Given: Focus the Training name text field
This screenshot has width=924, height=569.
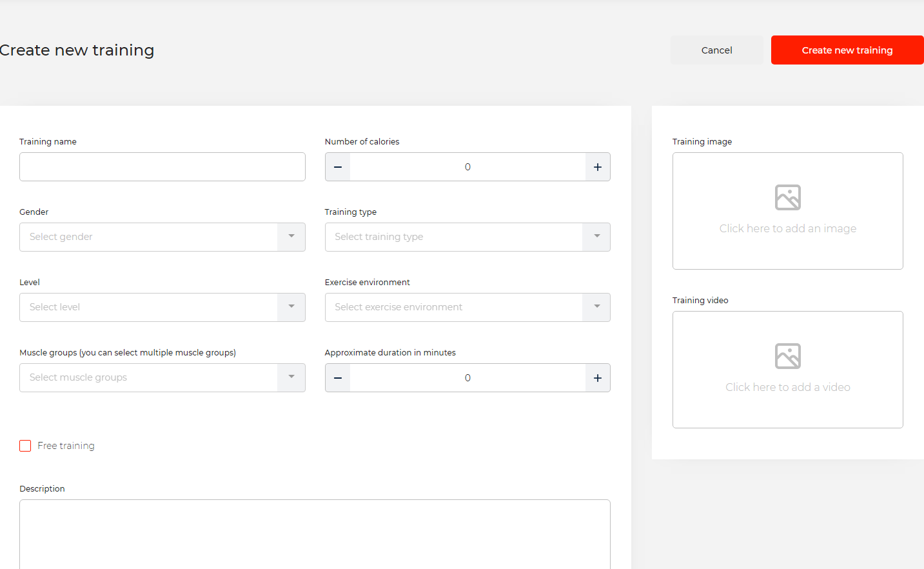Looking at the screenshot, I should tap(162, 167).
